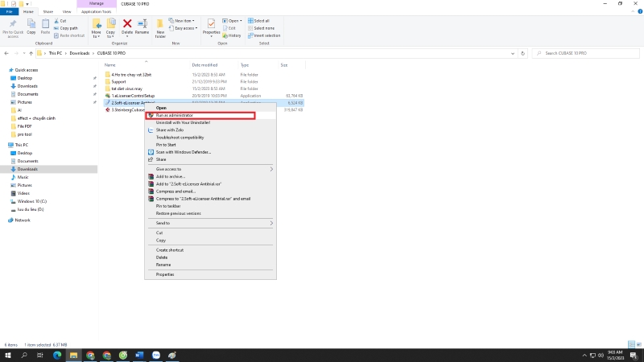644x362 pixels.
Task: Open Music under This PC
Action: click(23, 177)
